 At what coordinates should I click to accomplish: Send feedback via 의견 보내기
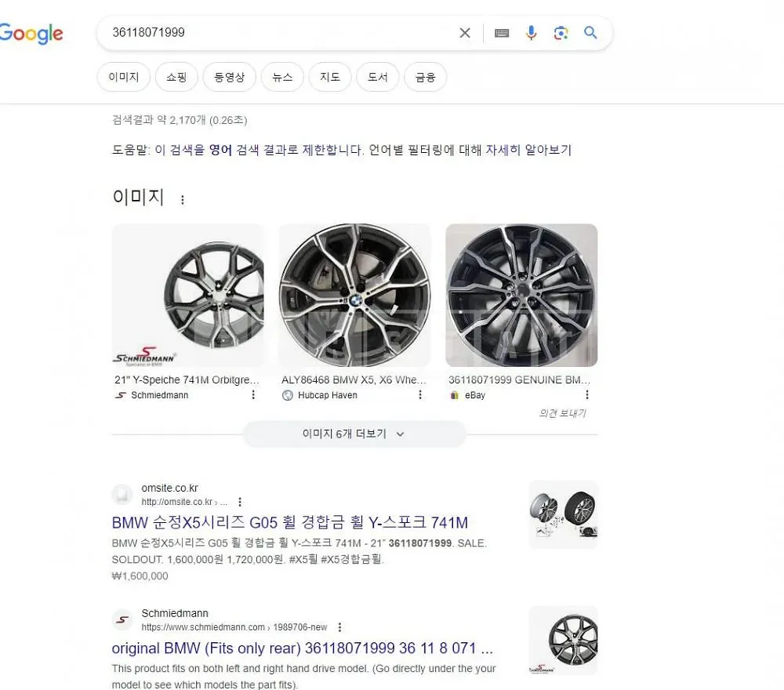click(562, 413)
